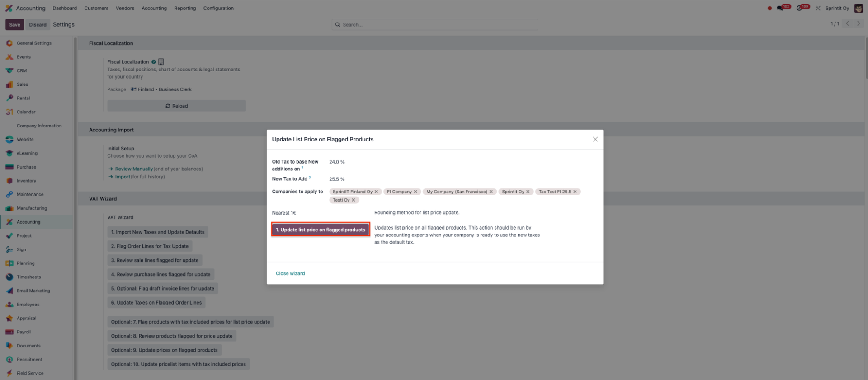This screenshot has height=380, width=868.
Task: Click Update Taxes on Flagged Order Lines
Action: (x=156, y=303)
